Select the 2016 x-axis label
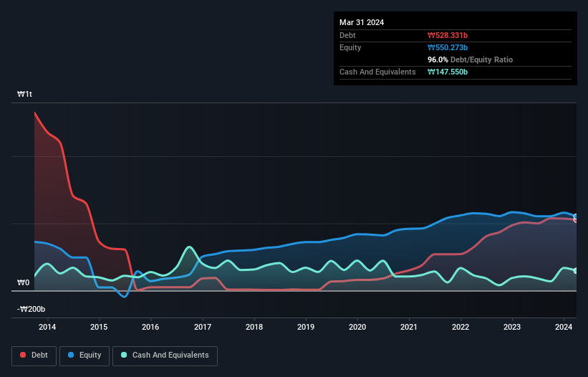Screen dimensions: 588x377 pyautogui.click(x=150, y=327)
